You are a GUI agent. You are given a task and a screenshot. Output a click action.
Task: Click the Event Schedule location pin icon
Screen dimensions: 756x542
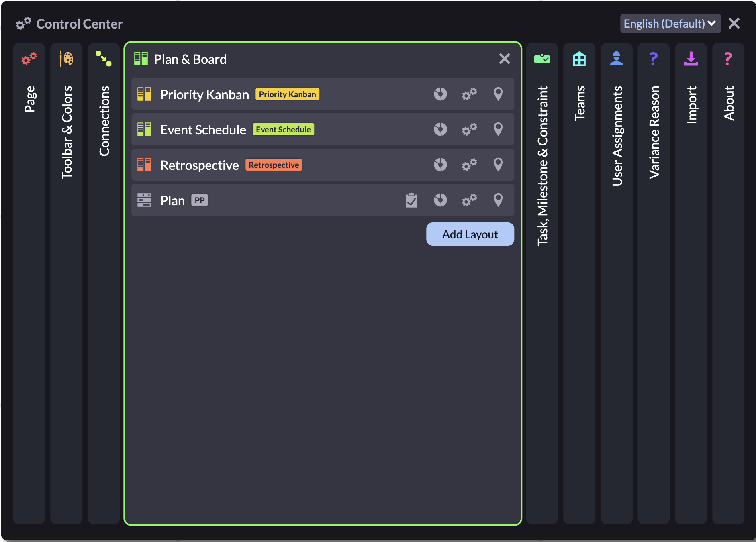tap(498, 130)
